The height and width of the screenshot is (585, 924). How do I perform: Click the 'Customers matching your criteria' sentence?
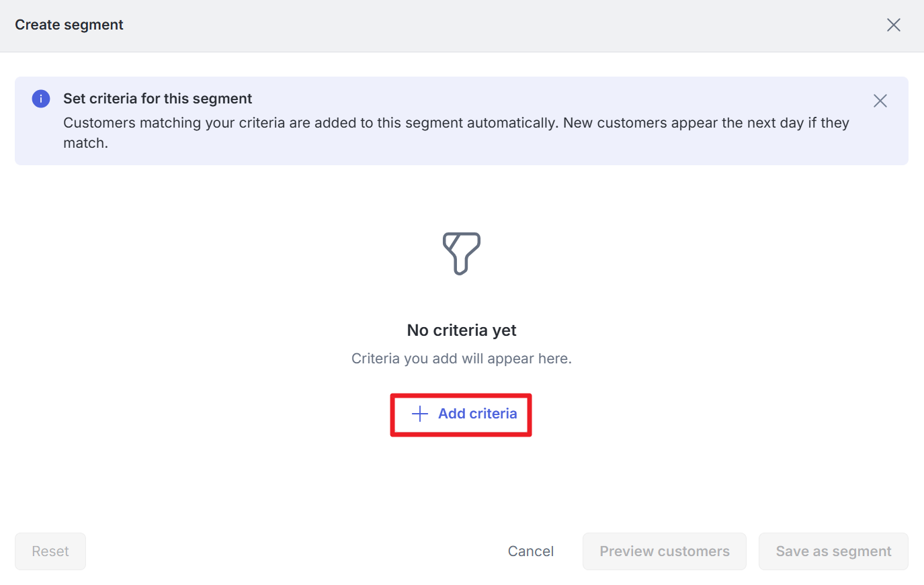[x=311, y=123]
